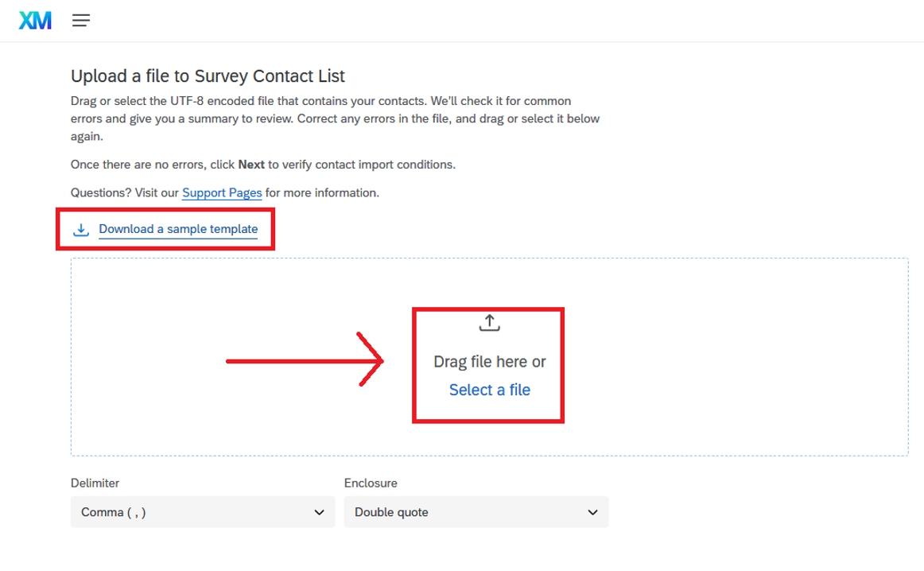Open the Delimiter dropdown showing Comma
The height and width of the screenshot is (571, 924).
tap(202, 512)
